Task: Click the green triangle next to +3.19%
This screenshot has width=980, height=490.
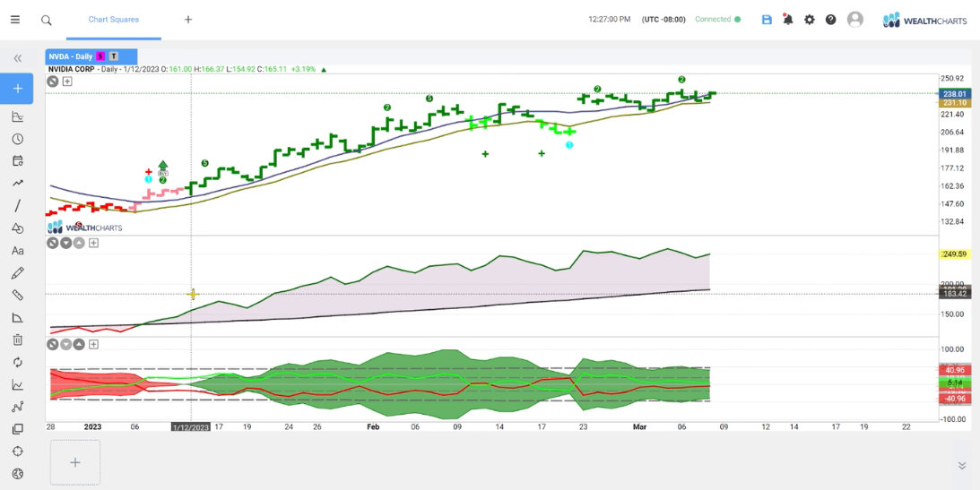Action: [x=324, y=70]
